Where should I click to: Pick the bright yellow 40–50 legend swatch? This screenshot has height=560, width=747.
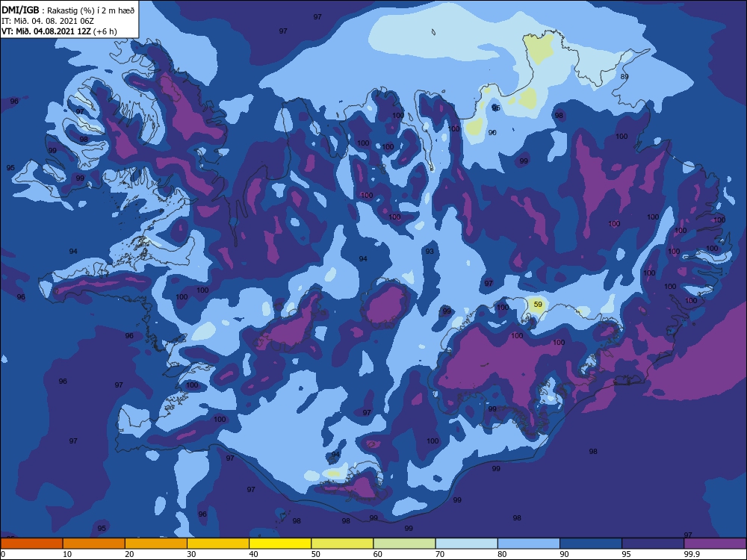point(280,544)
